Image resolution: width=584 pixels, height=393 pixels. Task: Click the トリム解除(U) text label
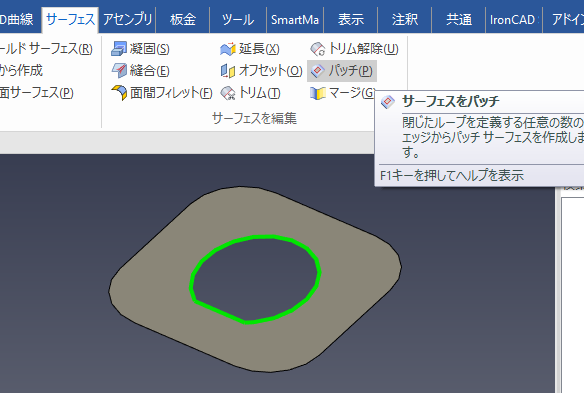[x=364, y=49]
